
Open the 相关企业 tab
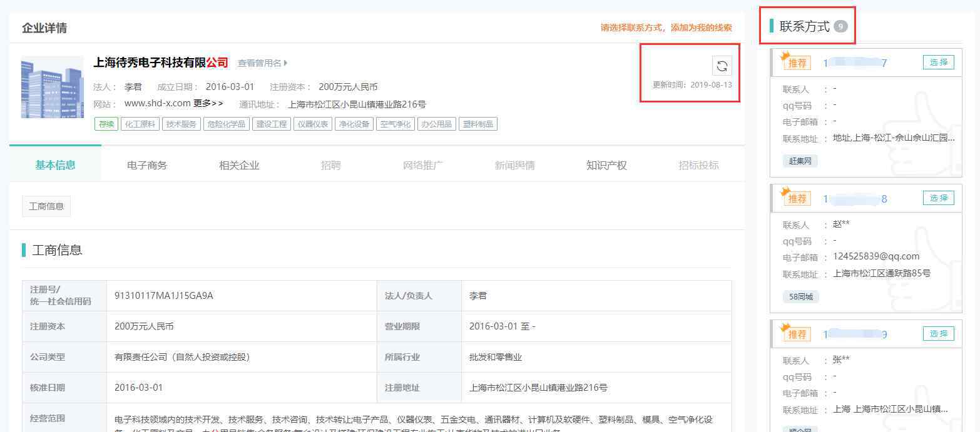(239, 166)
